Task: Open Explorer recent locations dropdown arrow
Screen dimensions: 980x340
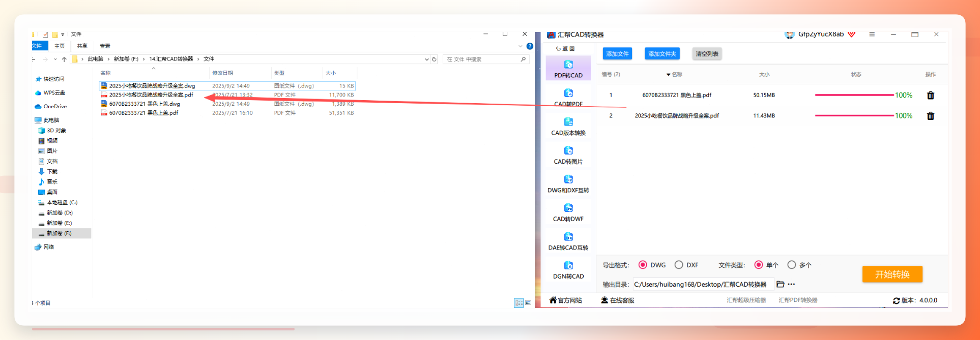Action: click(x=55, y=59)
